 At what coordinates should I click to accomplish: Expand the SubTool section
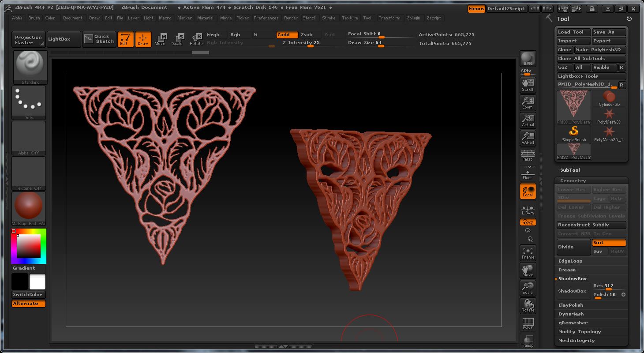(x=570, y=170)
